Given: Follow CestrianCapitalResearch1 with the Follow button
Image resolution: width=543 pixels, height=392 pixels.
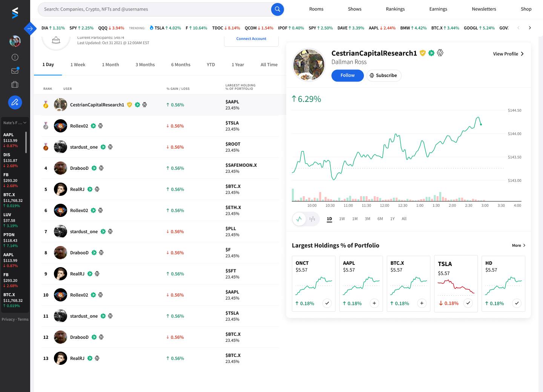Looking at the screenshot, I should coord(347,75).
